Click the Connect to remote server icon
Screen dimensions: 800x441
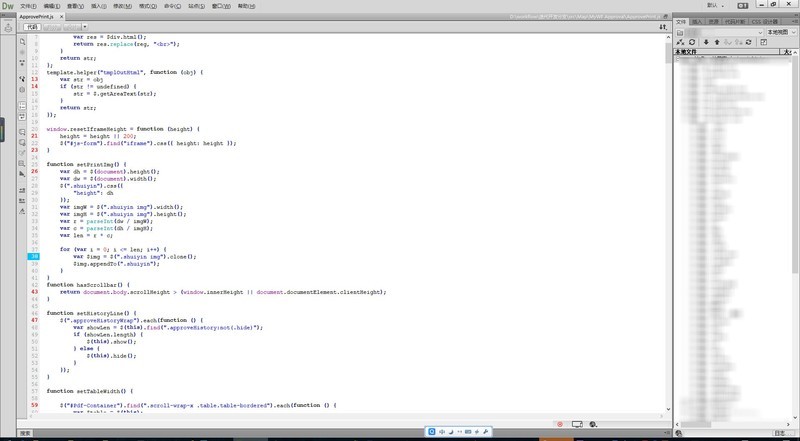coord(680,43)
